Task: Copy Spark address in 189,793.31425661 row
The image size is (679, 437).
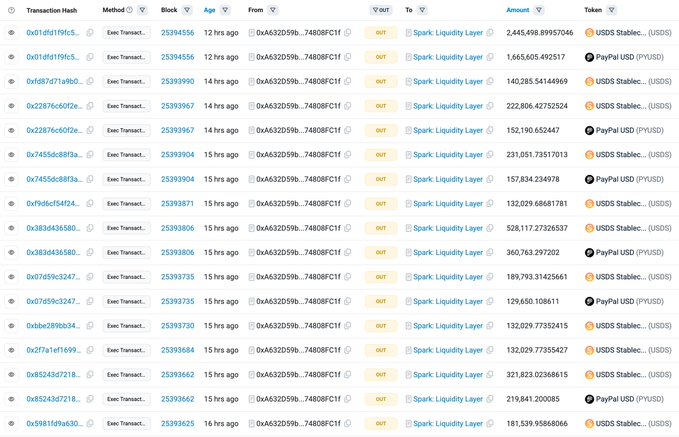Action: click(490, 277)
